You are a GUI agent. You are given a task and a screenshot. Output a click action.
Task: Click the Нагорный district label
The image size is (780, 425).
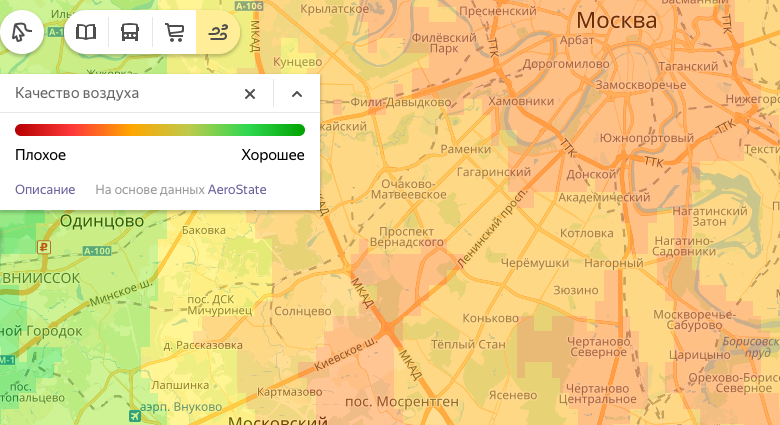(614, 263)
